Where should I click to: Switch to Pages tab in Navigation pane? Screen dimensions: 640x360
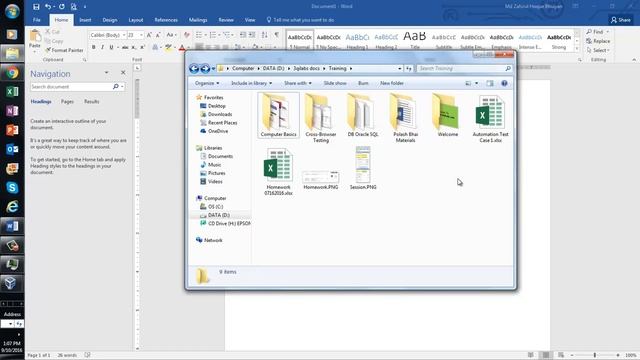click(67, 101)
